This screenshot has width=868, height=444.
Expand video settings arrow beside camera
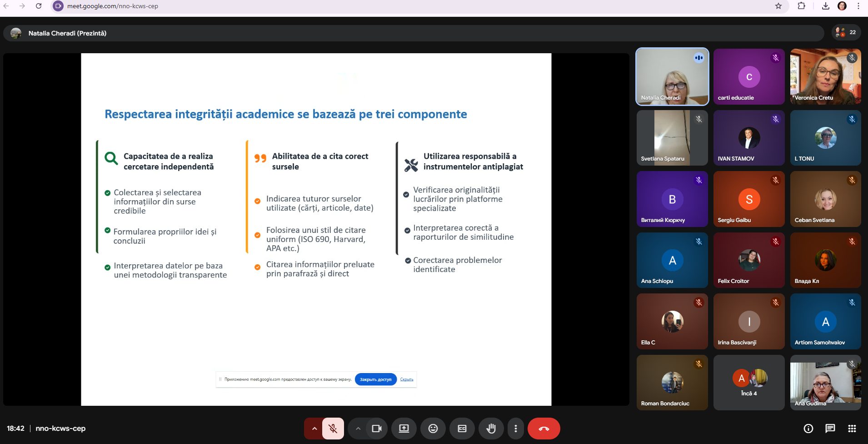click(358, 429)
